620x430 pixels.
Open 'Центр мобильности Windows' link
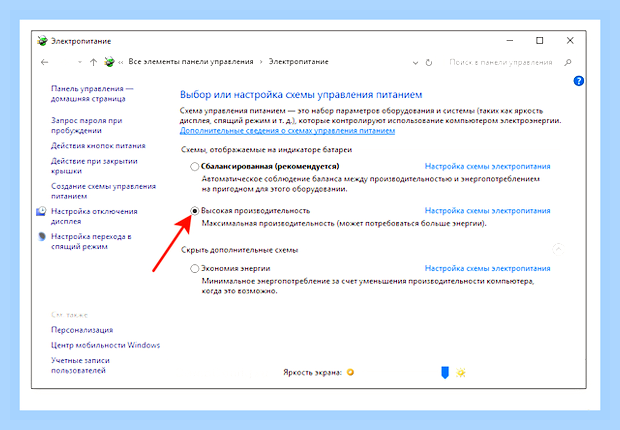105,345
